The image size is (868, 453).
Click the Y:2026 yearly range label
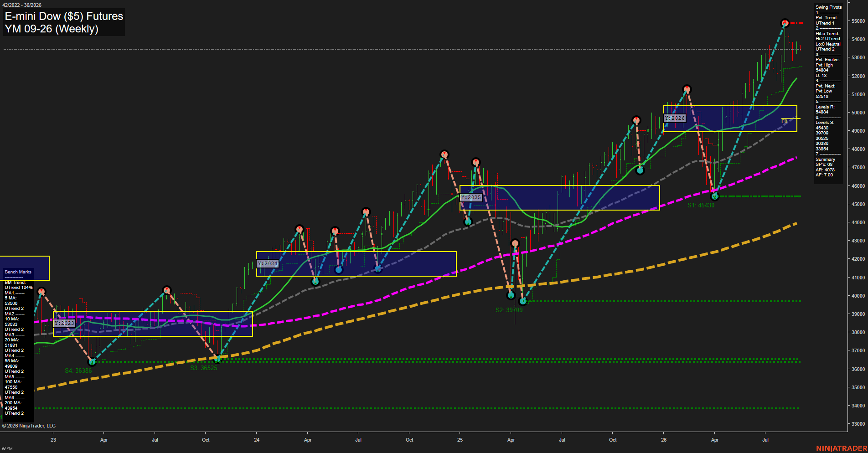(x=675, y=118)
